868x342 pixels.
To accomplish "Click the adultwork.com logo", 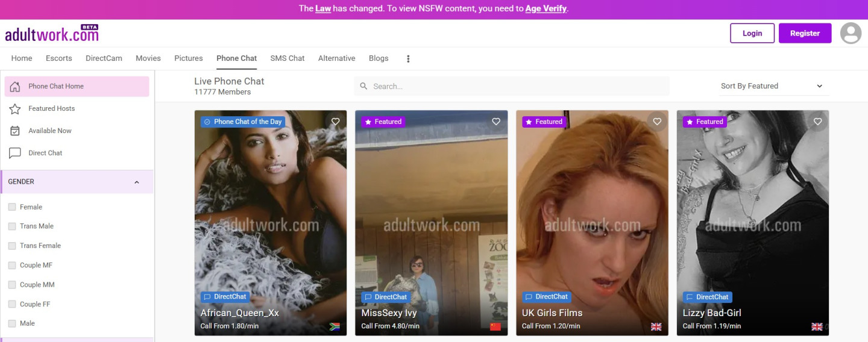I will (52, 33).
